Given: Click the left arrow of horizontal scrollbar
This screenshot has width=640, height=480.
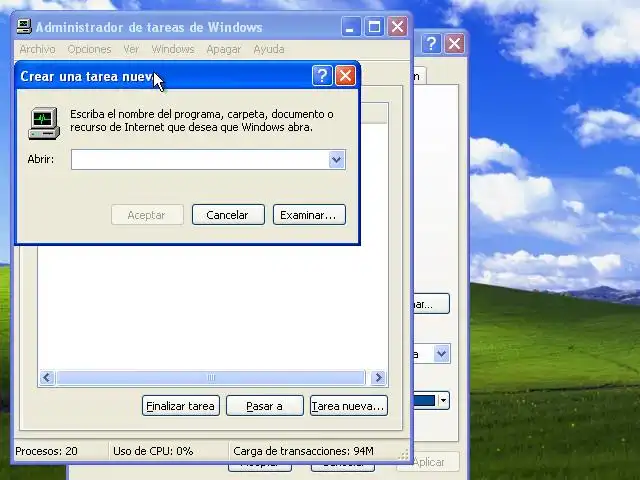Looking at the screenshot, I should (47, 378).
